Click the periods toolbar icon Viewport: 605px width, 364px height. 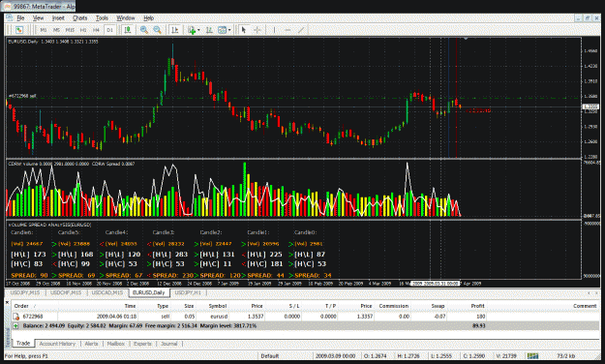209,30
